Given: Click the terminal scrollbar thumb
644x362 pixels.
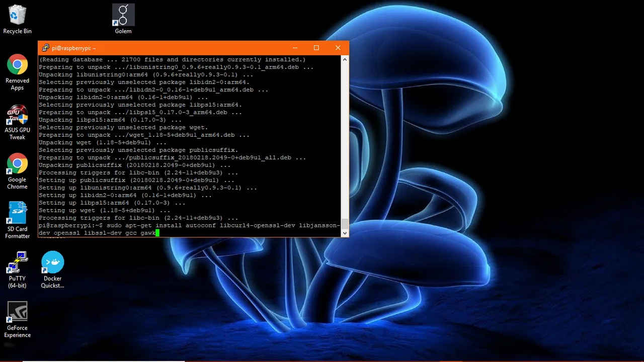Looking at the screenshot, I should coord(345,224).
